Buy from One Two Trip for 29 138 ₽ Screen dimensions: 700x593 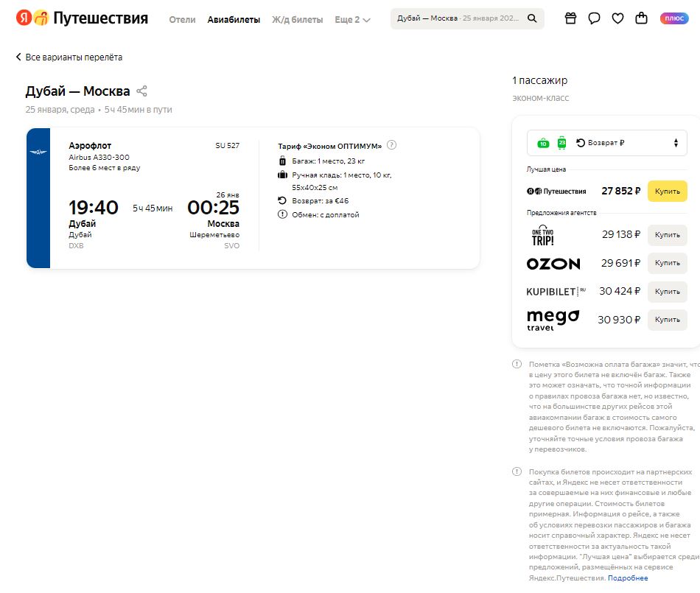(668, 235)
